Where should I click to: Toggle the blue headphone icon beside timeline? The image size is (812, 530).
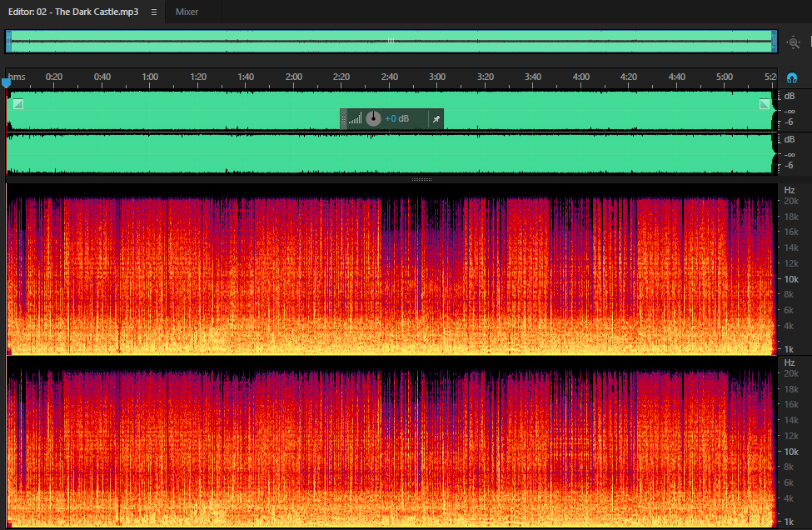(x=792, y=78)
